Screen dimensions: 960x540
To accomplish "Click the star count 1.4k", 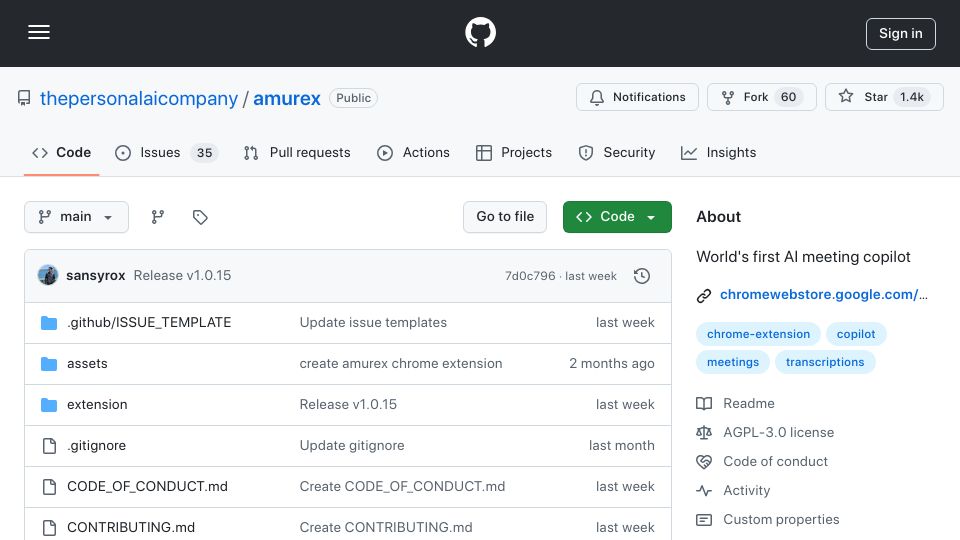I will [912, 97].
